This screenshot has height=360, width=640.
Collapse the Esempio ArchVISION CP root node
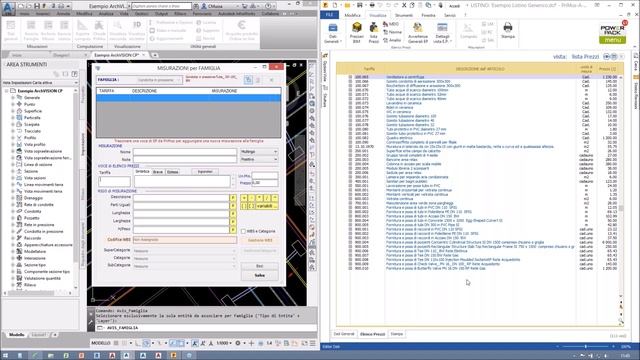[x=7, y=91]
